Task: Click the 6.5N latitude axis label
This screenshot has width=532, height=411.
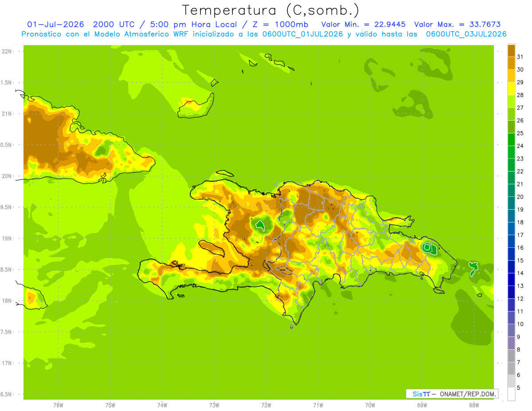Action: 6,394
